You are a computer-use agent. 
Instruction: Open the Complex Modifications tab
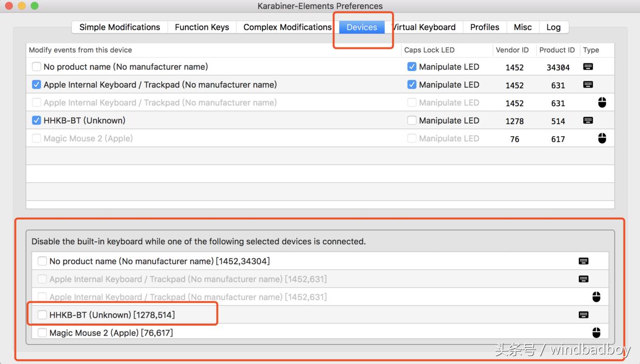tap(287, 27)
